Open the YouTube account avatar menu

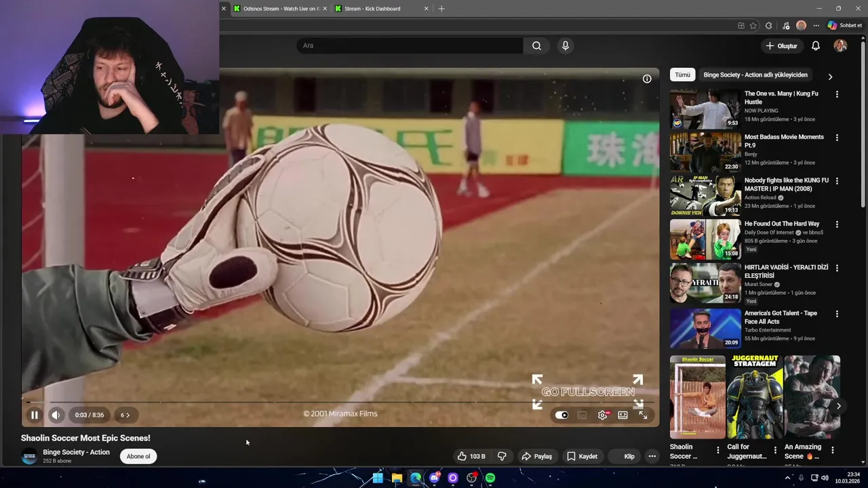840,45
